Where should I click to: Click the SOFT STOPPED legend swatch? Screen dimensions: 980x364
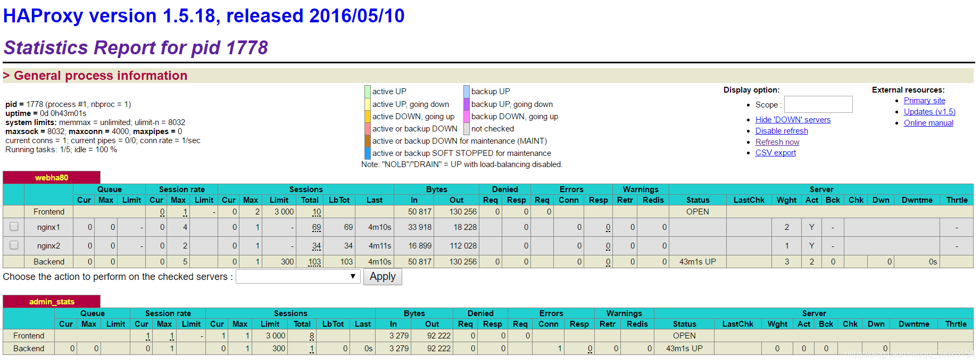(368, 153)
